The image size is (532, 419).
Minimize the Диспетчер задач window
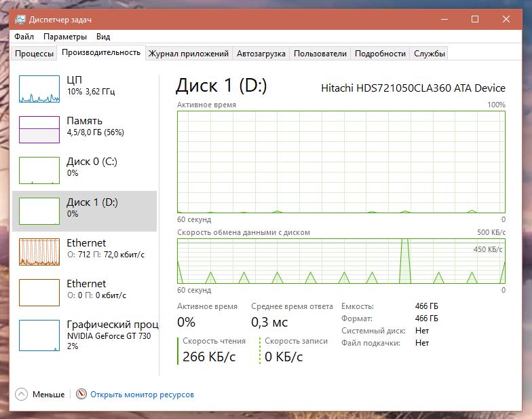pyautogui.click(x=444, y=19)
